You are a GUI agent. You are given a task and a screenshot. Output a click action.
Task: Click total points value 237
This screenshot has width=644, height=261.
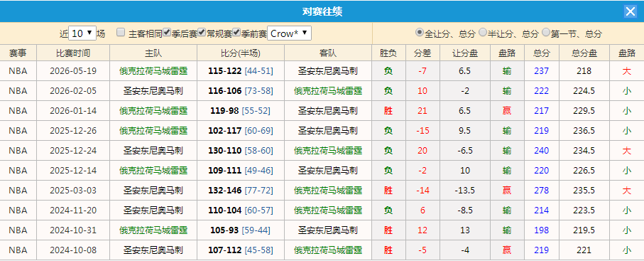click(541, 71)
